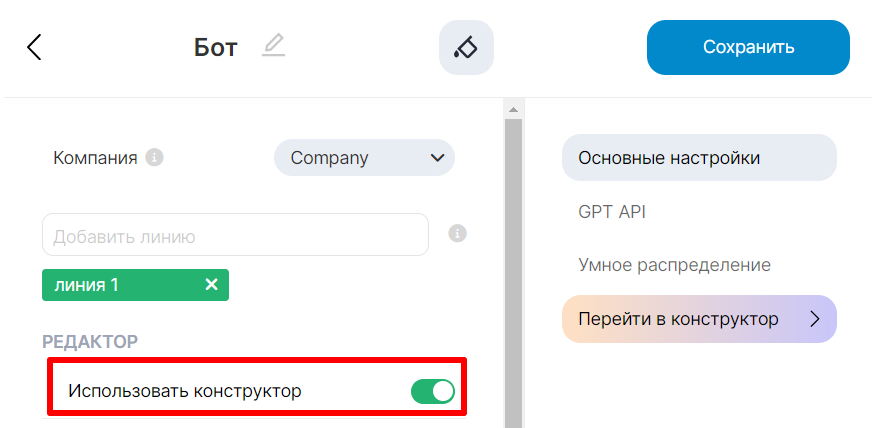Open the Умное распределение section

tap(674, 266)
